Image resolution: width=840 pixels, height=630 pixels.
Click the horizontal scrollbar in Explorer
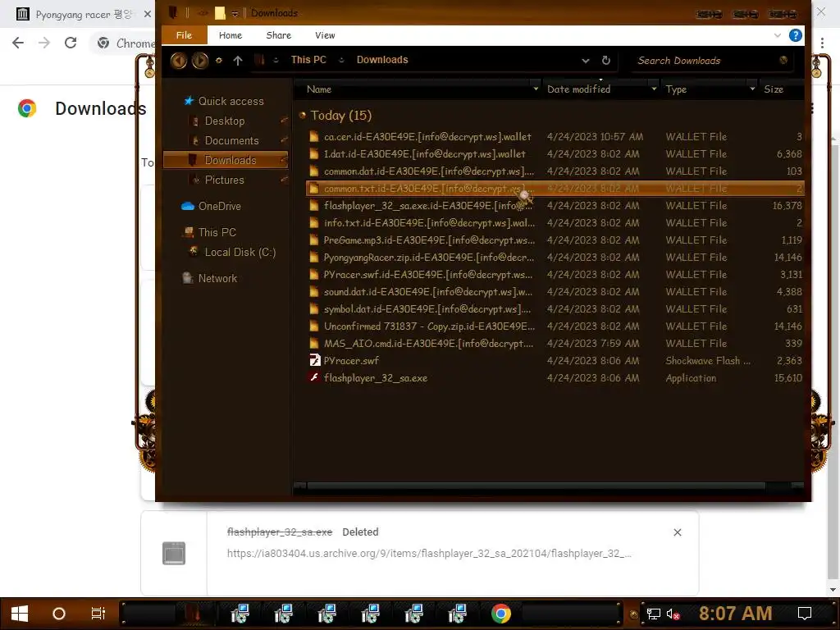536,486
